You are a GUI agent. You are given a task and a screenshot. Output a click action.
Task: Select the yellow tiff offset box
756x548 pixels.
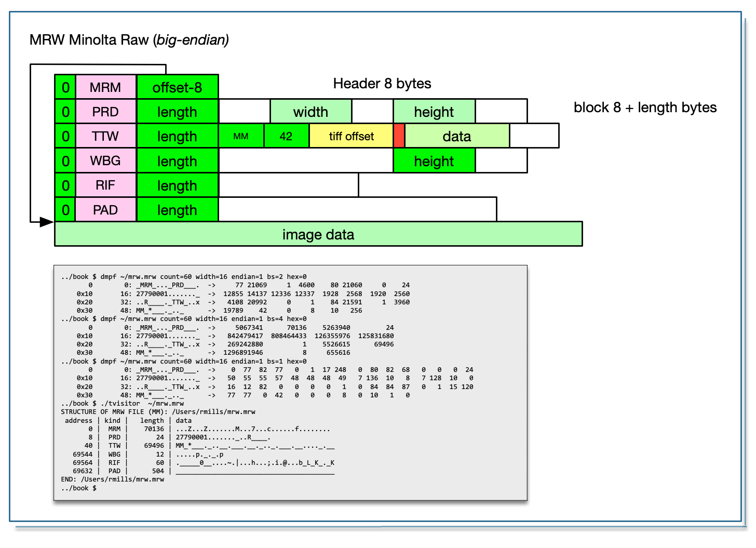click(x=351, y=136)
